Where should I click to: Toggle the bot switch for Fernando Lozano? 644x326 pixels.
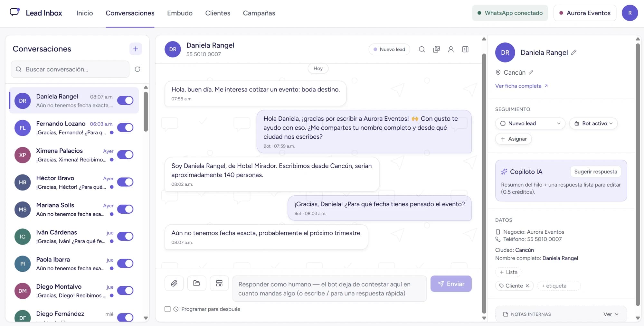[125, 127]
